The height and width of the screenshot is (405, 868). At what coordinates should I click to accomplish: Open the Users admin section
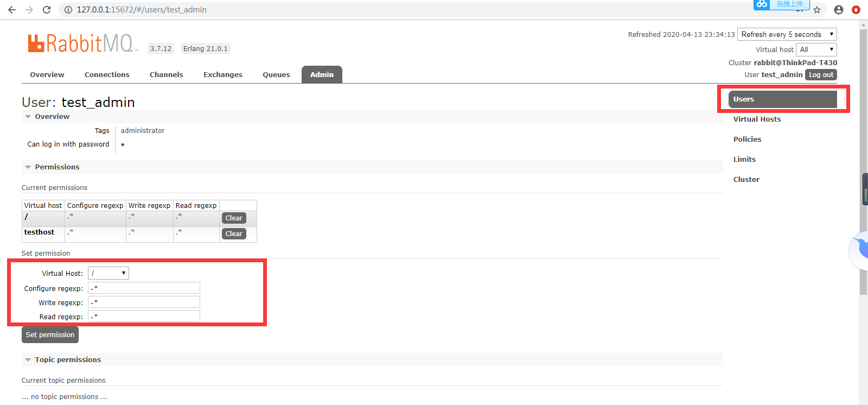(x=782, y=99)
